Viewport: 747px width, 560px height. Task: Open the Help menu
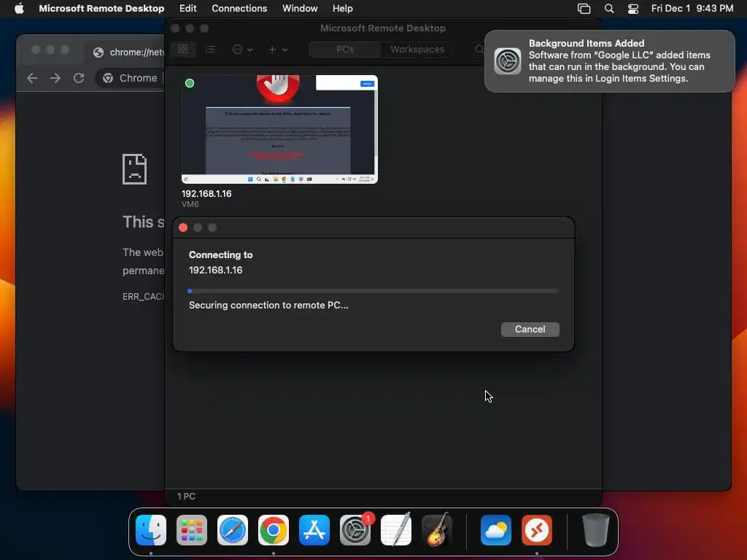click(x=343, y=8)
